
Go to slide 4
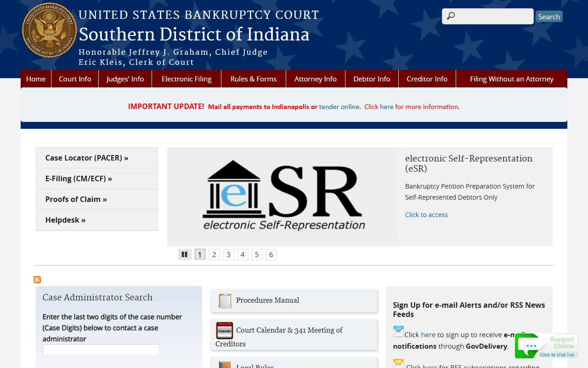click(x=243, y=254)
